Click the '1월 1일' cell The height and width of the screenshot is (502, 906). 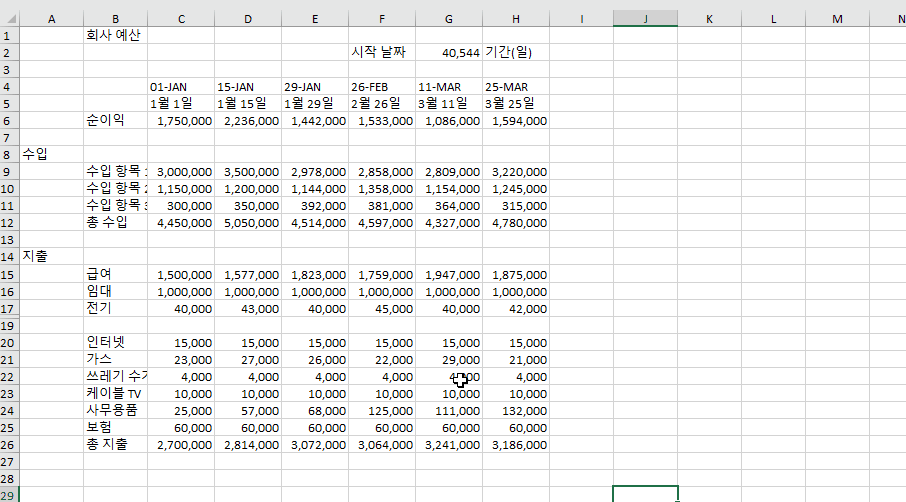click(x=181, y=103)
